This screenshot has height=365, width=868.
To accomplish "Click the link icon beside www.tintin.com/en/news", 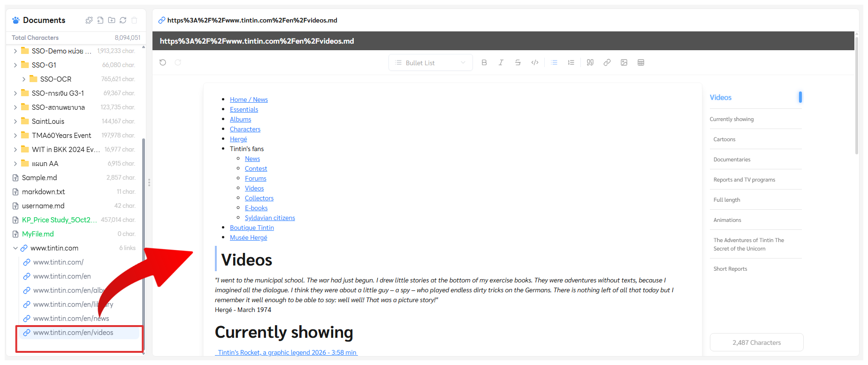I will 27,319.
